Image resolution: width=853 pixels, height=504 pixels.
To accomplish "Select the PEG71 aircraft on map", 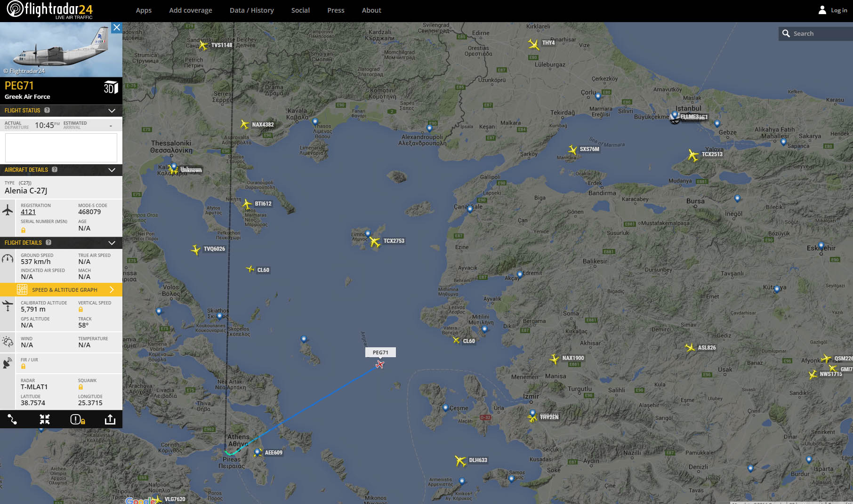I will [380, 365].
